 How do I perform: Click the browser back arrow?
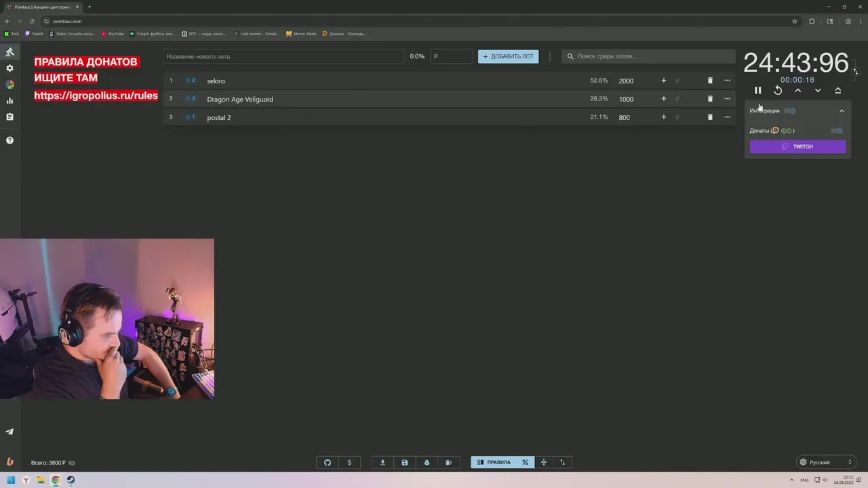(7, 21)
